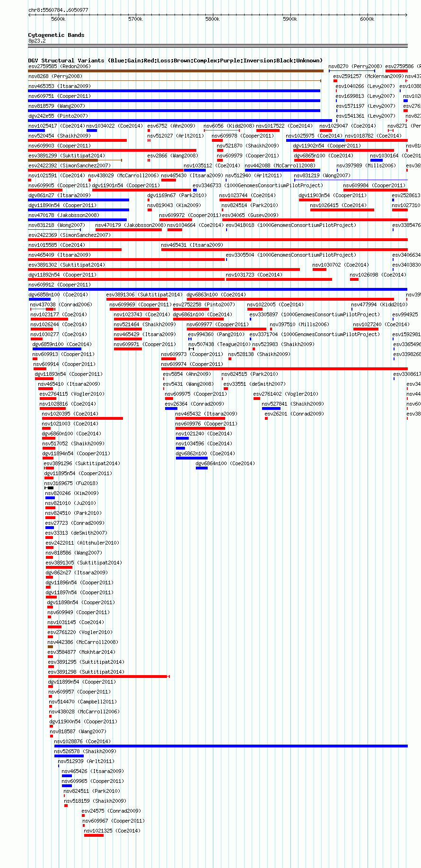Click esv3891298 (Suktitipat2014) loss variant
421x868 pixels.
(x=109, y=677)
